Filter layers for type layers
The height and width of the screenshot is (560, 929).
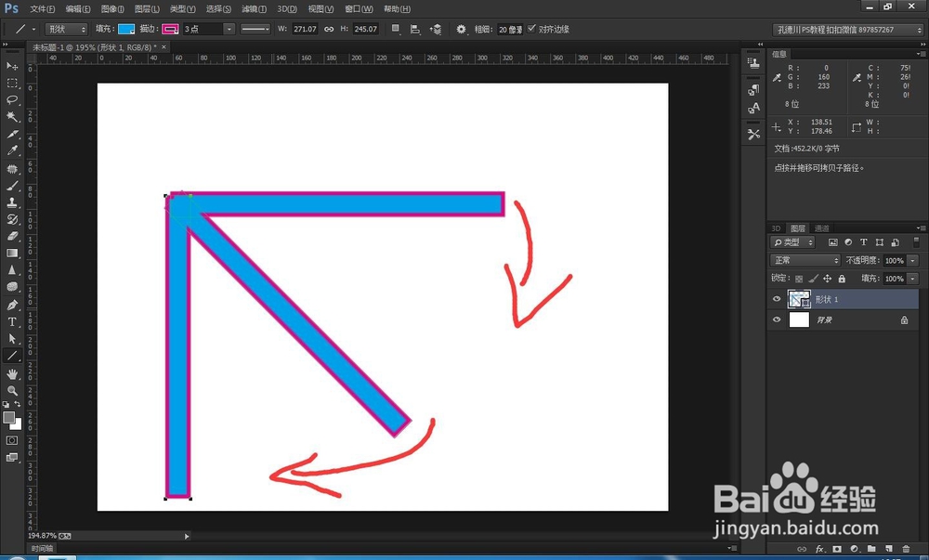(x=864, y=242)
